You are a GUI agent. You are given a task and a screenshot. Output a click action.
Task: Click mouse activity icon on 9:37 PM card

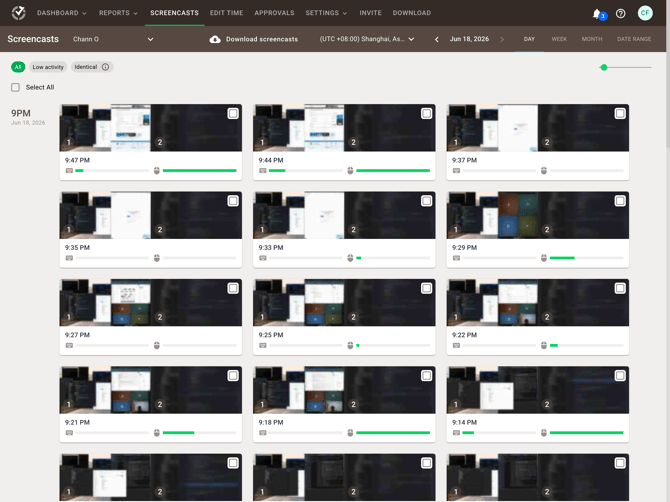pyautogui.click(x=544, y=170)
